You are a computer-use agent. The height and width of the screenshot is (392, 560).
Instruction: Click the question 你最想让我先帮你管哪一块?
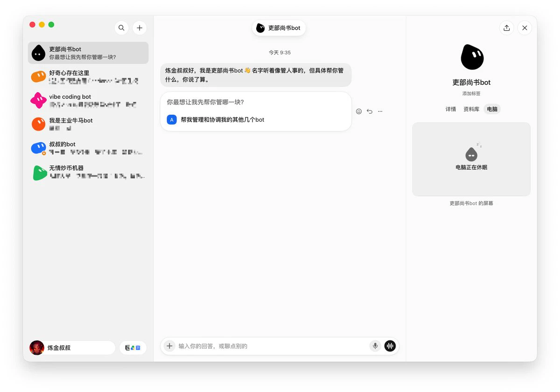pyautogui.click(x=205, y=102)
